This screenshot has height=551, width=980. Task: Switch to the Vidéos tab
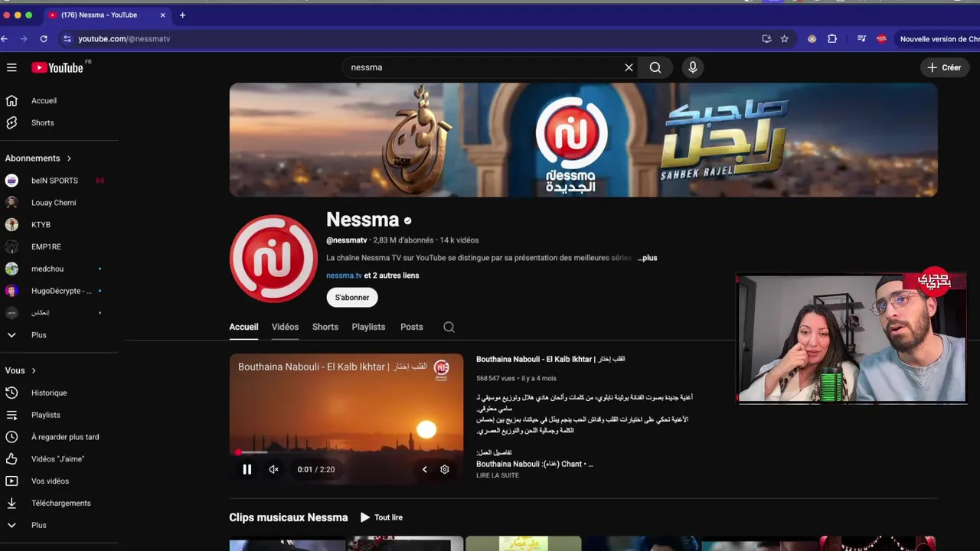[285, 327]
